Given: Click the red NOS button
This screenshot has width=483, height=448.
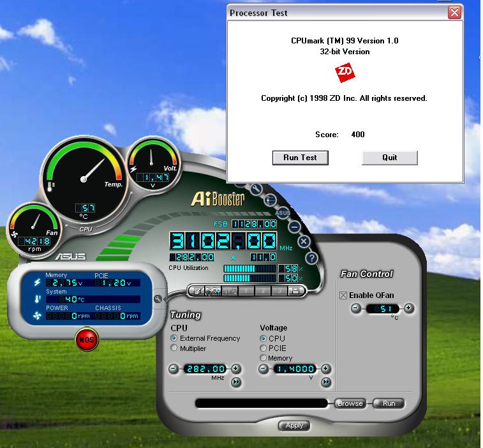Looking at the screenshot, I should (x=87, y=340).
